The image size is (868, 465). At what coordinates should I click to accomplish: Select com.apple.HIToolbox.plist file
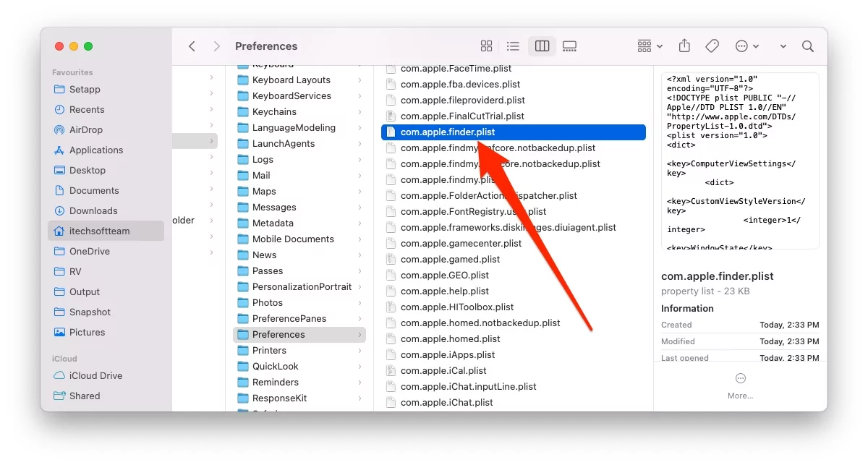pyautogui.click(x=514, y=307)
